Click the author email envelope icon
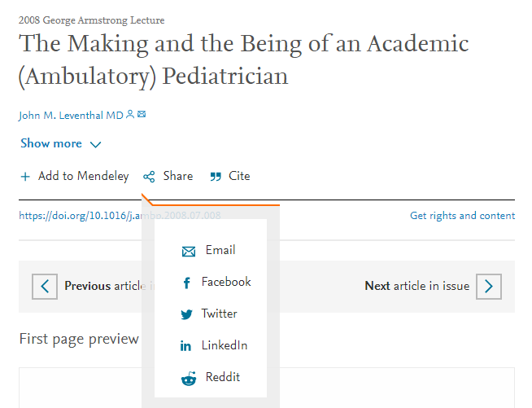The width and height of the screenshot is (532, 408). tap(142, 114)
